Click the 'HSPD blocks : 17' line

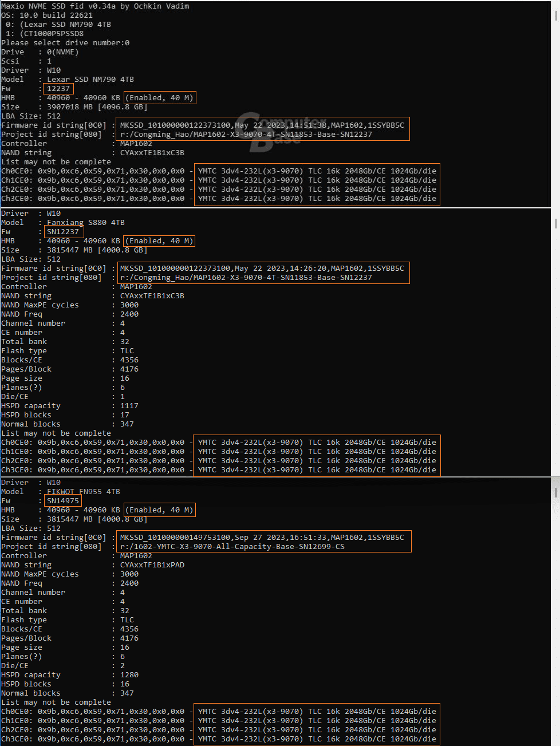pos(65,415)
